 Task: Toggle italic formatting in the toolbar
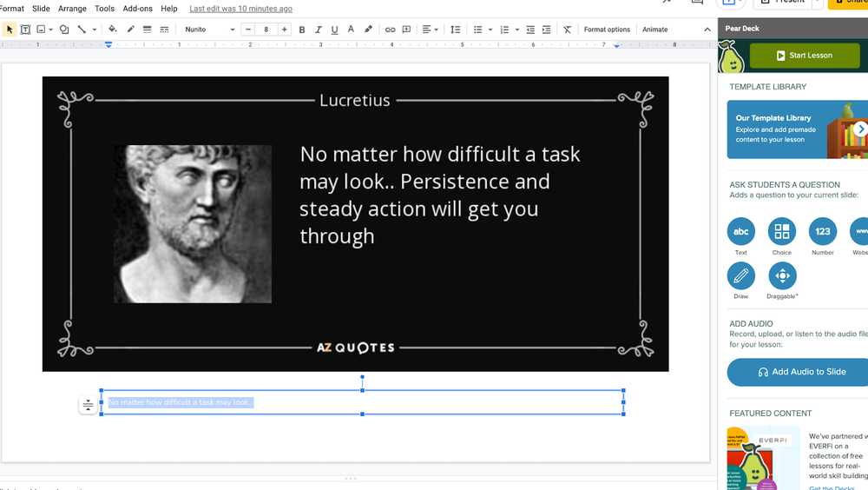click(319, 30)
